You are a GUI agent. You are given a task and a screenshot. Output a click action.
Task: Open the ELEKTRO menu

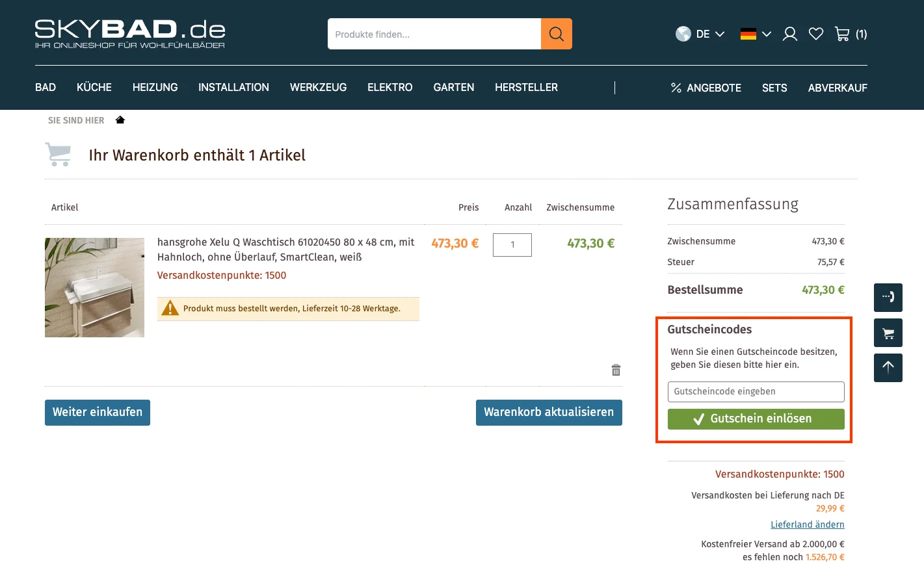tap(390, 87)
